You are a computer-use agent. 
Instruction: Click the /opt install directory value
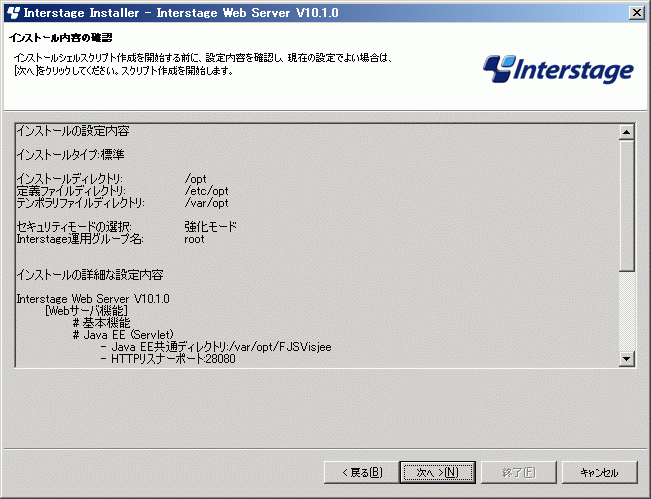[x=195, y=179]
